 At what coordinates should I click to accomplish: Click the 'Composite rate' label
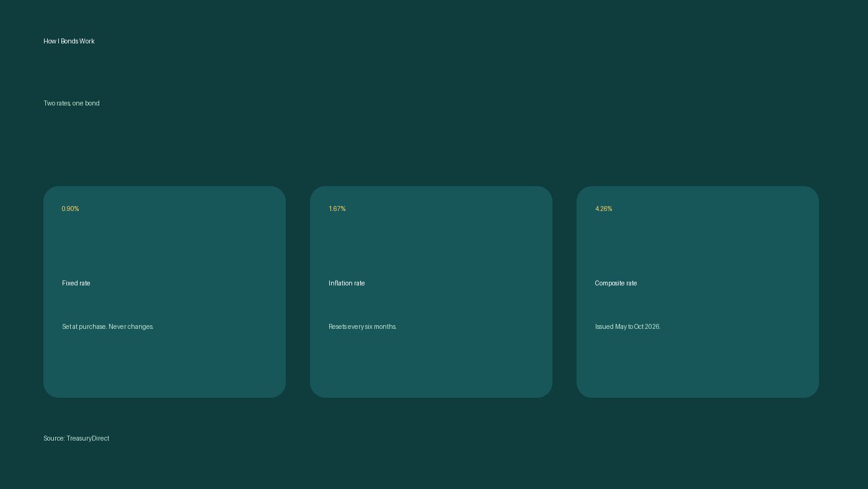(616, 283)
